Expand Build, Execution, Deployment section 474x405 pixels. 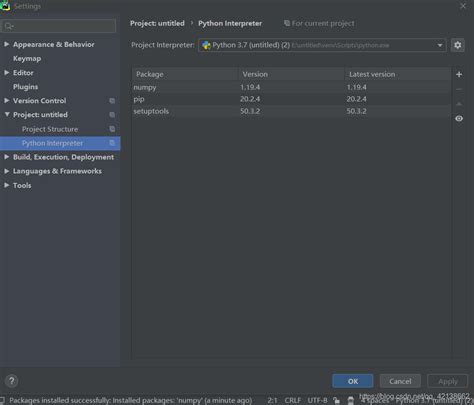pyautogui.click(x=6, y=157)
